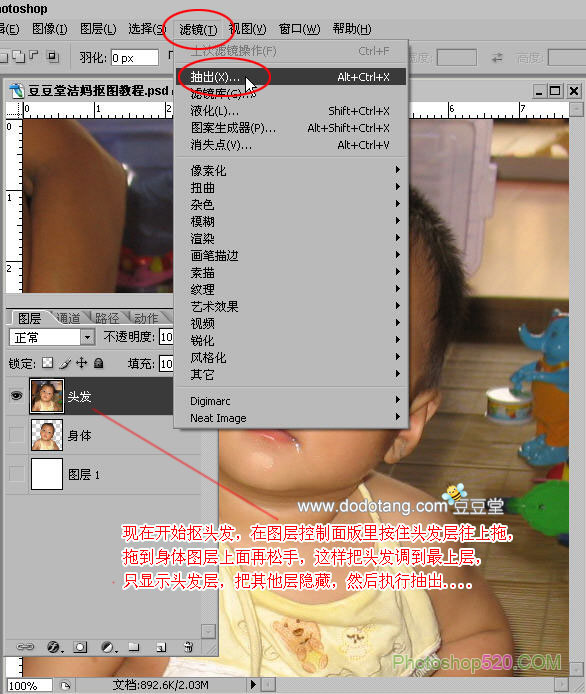Viewport: 586px width, 694px height.
Task: Expand the 纹理 submenu
Action: point(290,289)
